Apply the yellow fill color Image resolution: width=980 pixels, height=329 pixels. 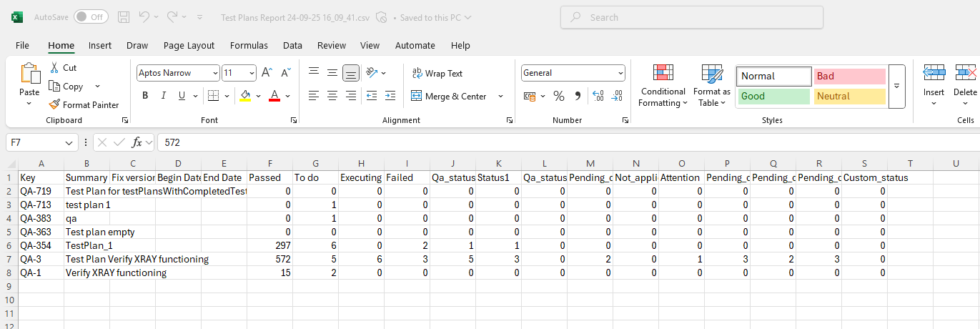pyautogui.click(x=245, y=96)
